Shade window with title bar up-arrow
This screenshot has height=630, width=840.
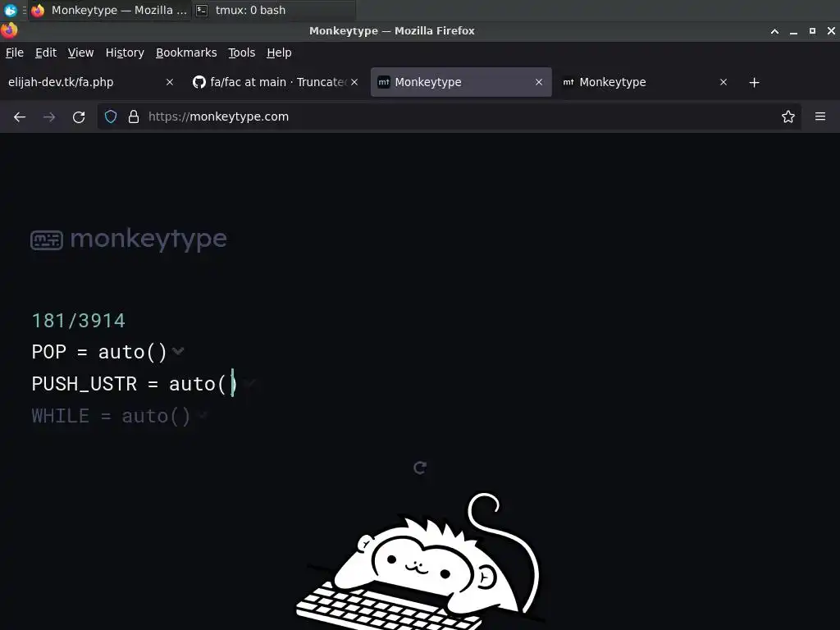[x=774, y=31]
